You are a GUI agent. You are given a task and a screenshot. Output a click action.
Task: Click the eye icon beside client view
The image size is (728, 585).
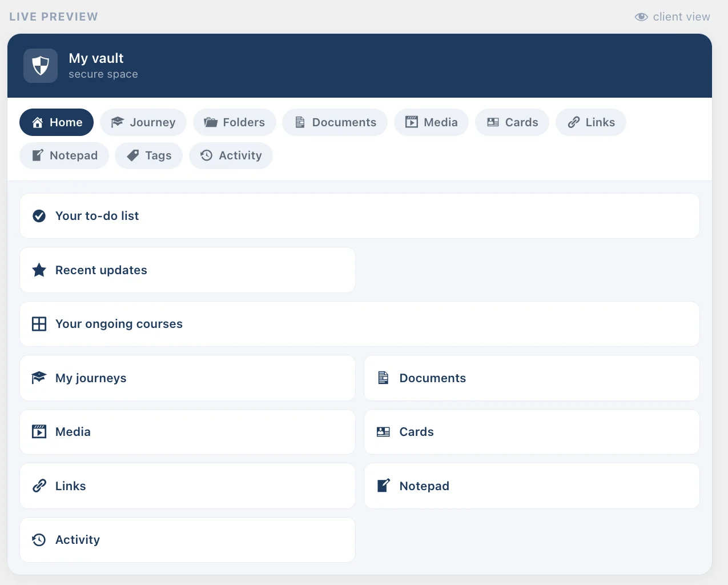pos(641,17)
